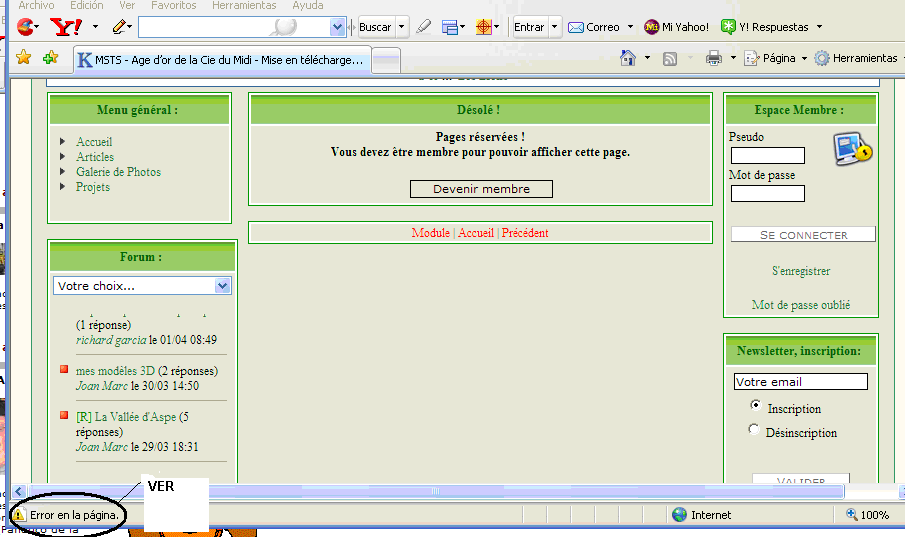Click the error warning icon in status bar

[19, 515]
